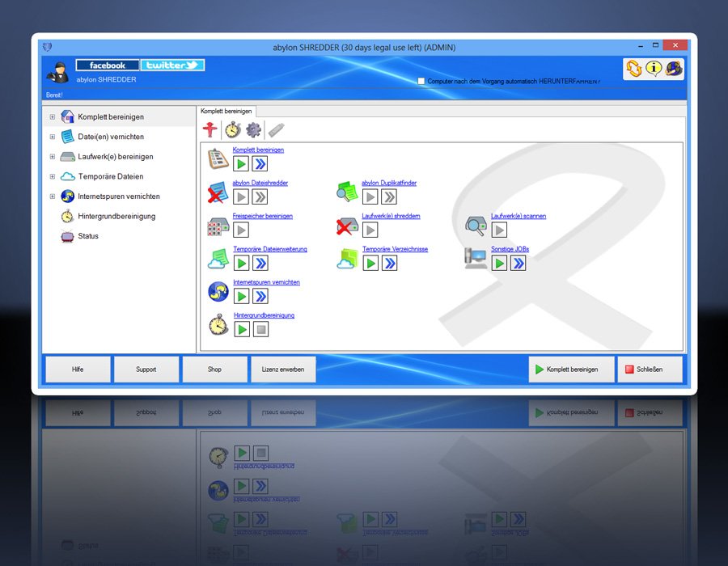The height and width of the screenshot is (566, 728).
Task: Open the Komplett bereinigen link
Action: click(x=258, y=150)
